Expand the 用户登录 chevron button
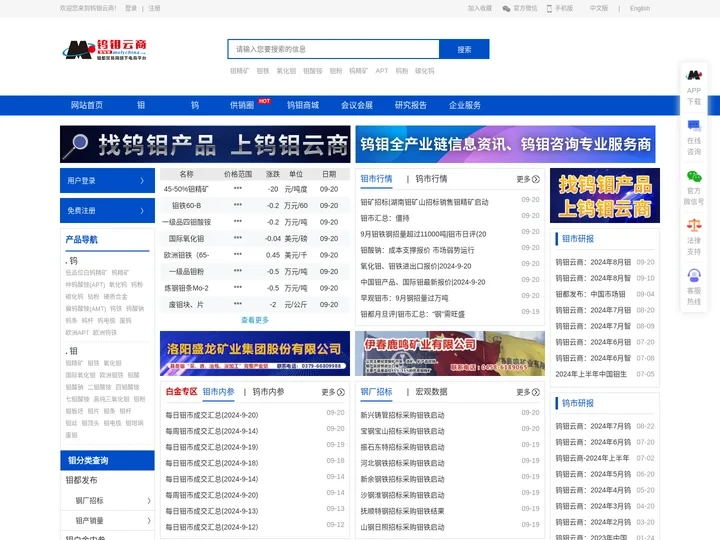Viewport: 720px width, 540px height. tap(107, 180)
